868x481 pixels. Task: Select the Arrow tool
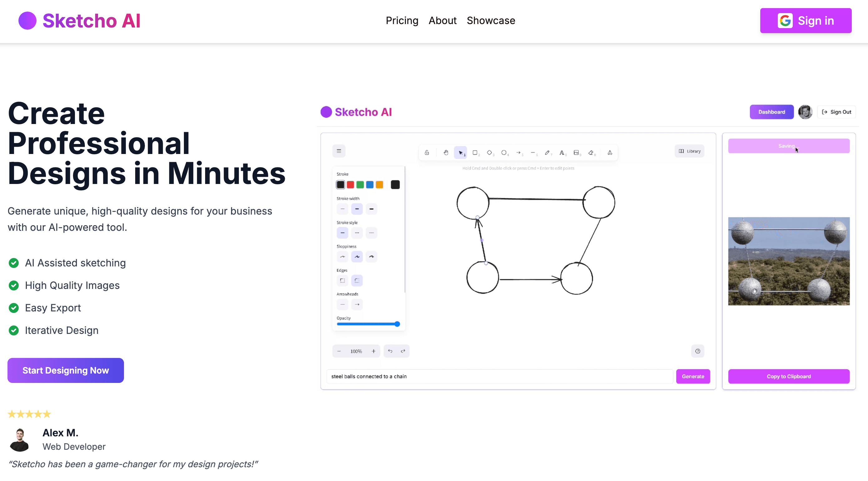click(518, 153)
